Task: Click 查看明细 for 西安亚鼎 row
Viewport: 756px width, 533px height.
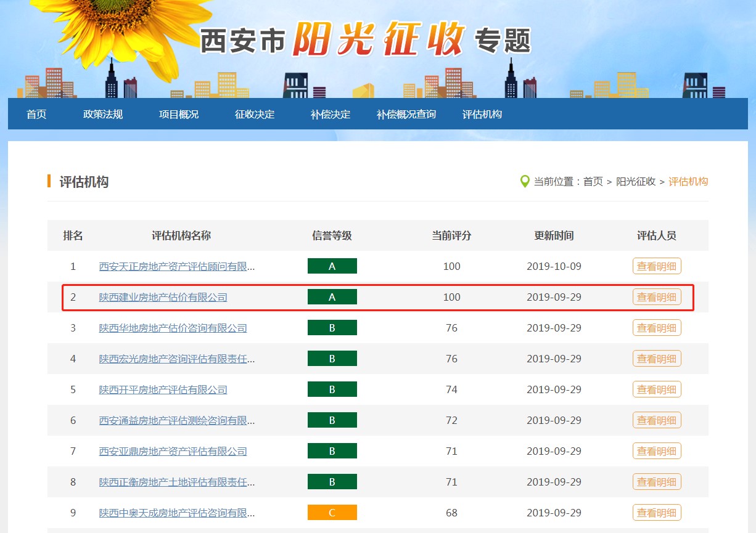Action: click(x=657, y=451)
